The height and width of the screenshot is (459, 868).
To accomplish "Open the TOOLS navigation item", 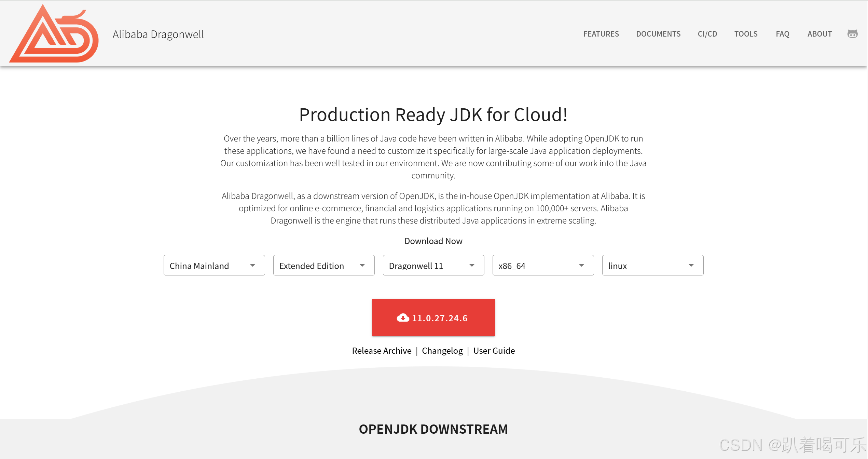I will [x=746, y=34].
